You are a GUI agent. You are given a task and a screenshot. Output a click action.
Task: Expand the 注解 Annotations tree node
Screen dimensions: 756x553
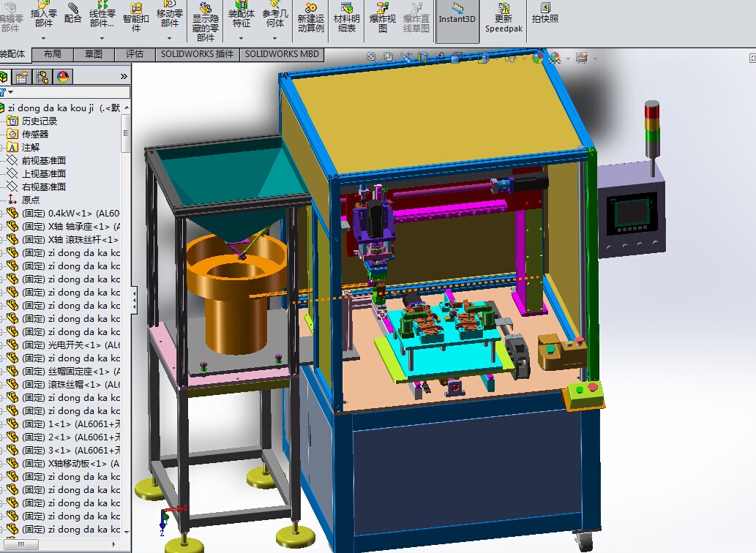pos(2,147)
